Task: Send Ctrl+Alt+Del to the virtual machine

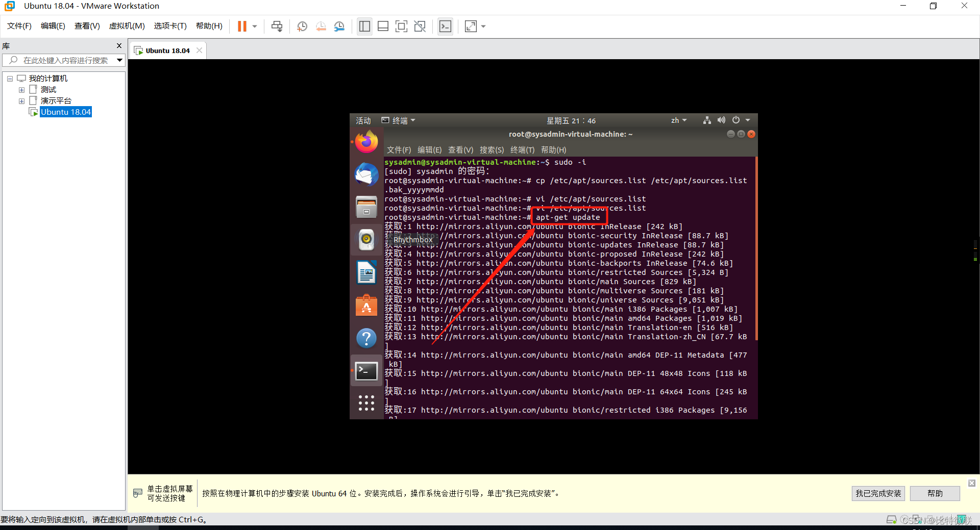Action: tap(276, 26)
